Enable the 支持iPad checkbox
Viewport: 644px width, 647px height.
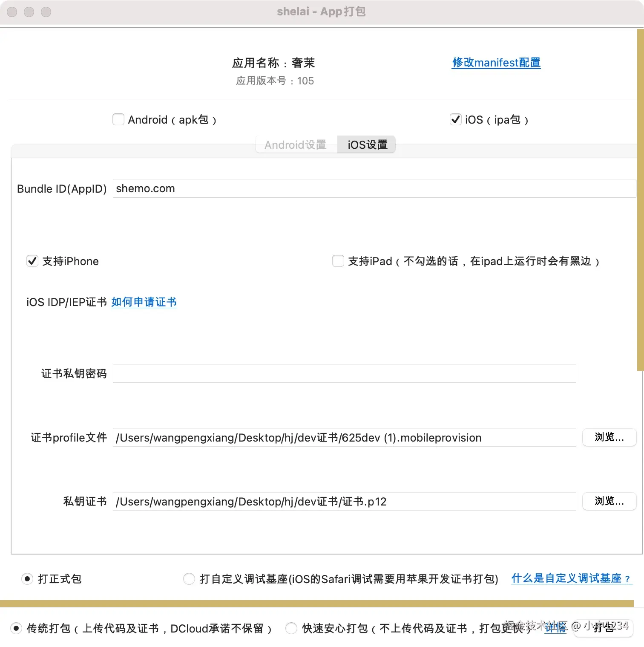coord(338,261)
